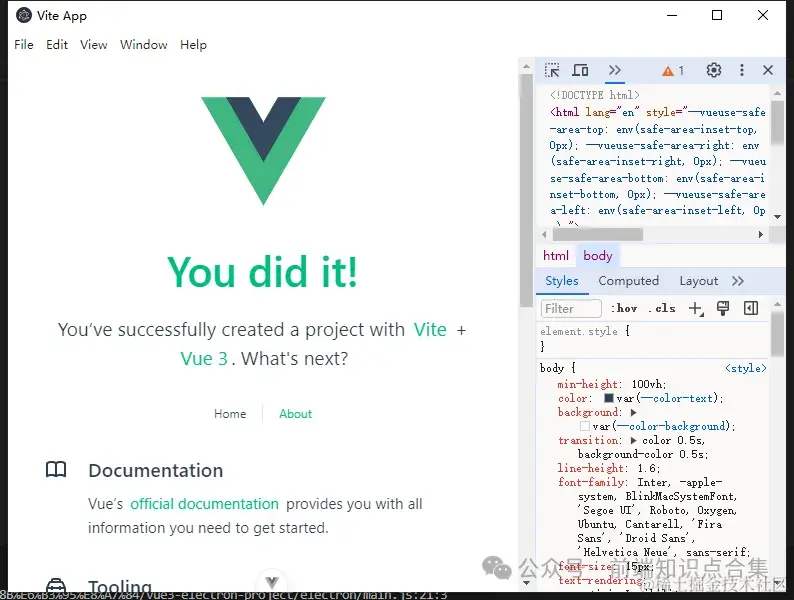This screenshot has width=794, height=600.
Task: Focus the styles Filter field
Action: point(571,308)
